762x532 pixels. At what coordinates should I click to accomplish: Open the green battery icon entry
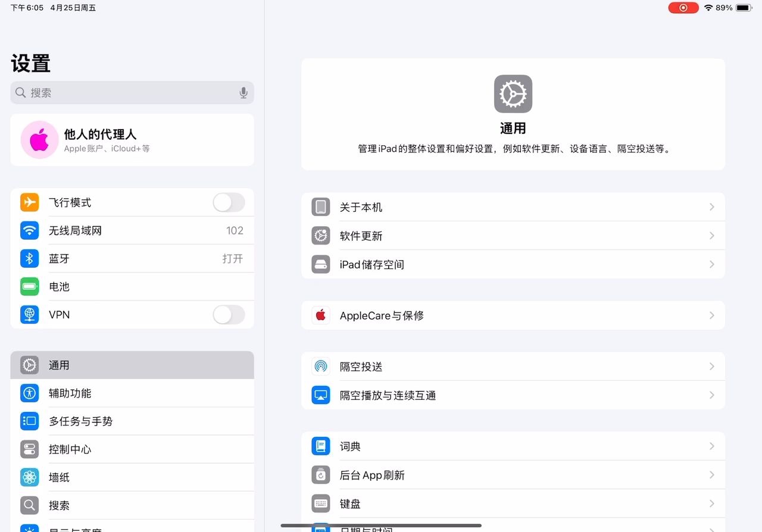30,286
